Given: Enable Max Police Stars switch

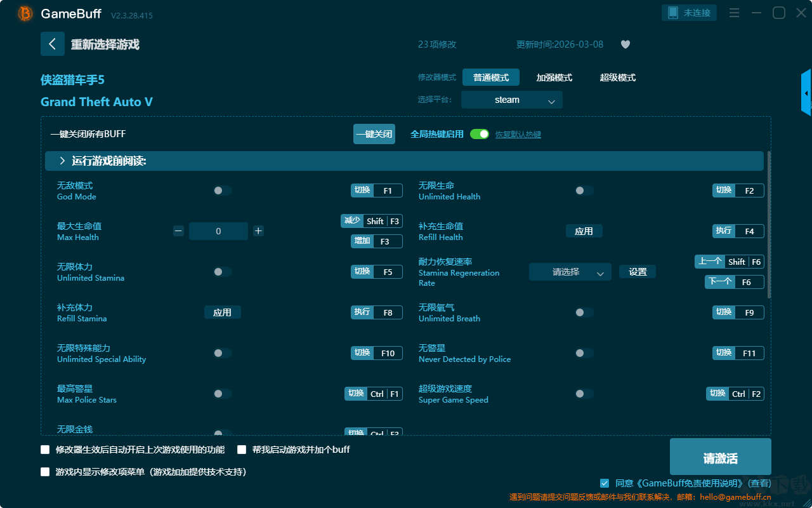Looking at the screenshot, I should pyautogui.click(x=222, y=394).
